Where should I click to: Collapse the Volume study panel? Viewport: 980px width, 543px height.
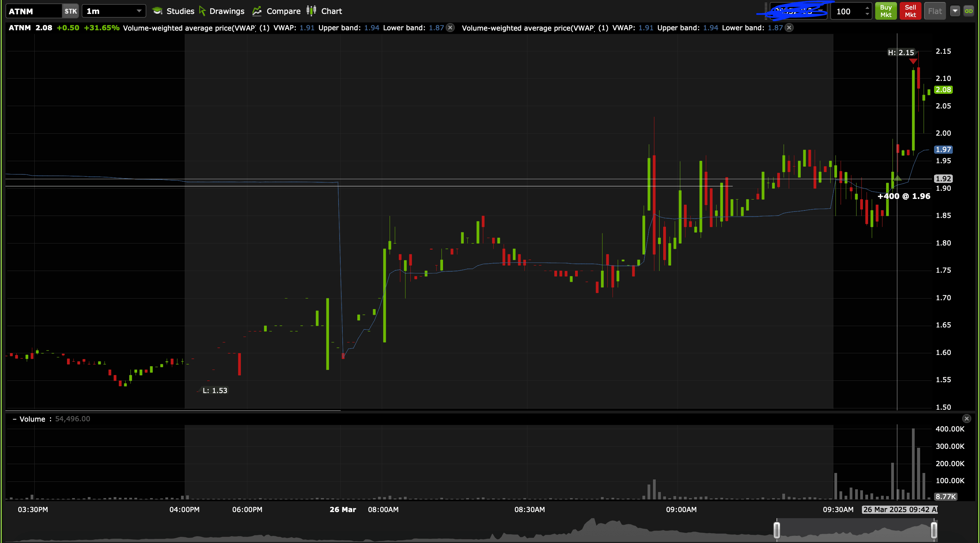click(x=14, y=419)
